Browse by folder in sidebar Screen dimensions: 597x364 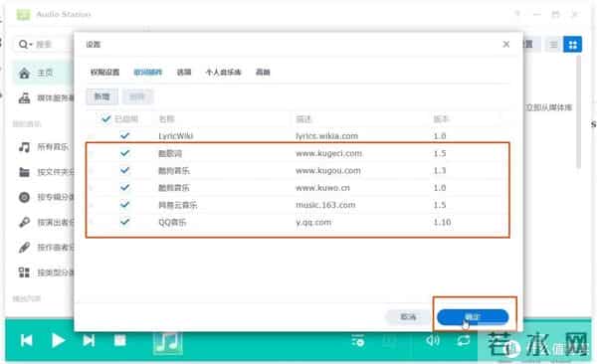point(45,172)
